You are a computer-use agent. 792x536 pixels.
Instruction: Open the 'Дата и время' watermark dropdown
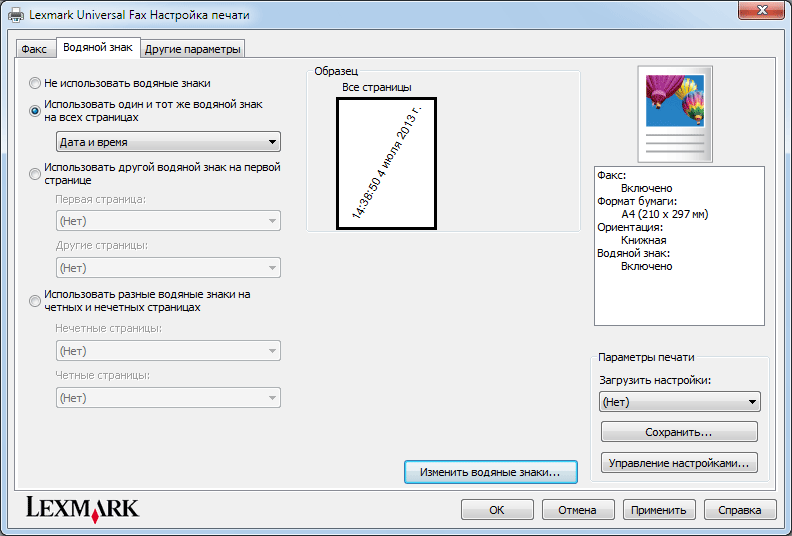click(168, 142)
